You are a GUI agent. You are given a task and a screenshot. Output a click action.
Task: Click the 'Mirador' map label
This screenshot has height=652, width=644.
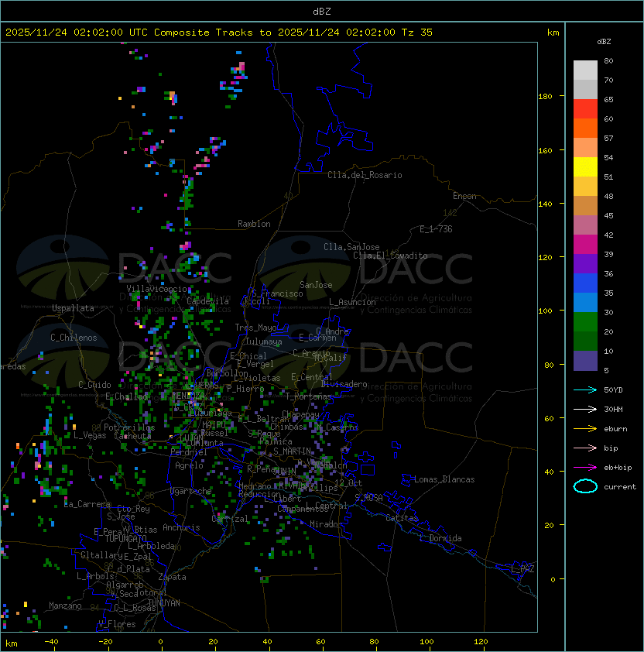coord(327,524)
